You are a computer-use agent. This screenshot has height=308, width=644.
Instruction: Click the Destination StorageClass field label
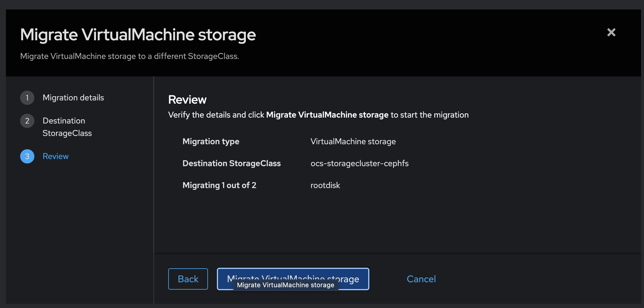pyautogui.click(x=231, y=163)
